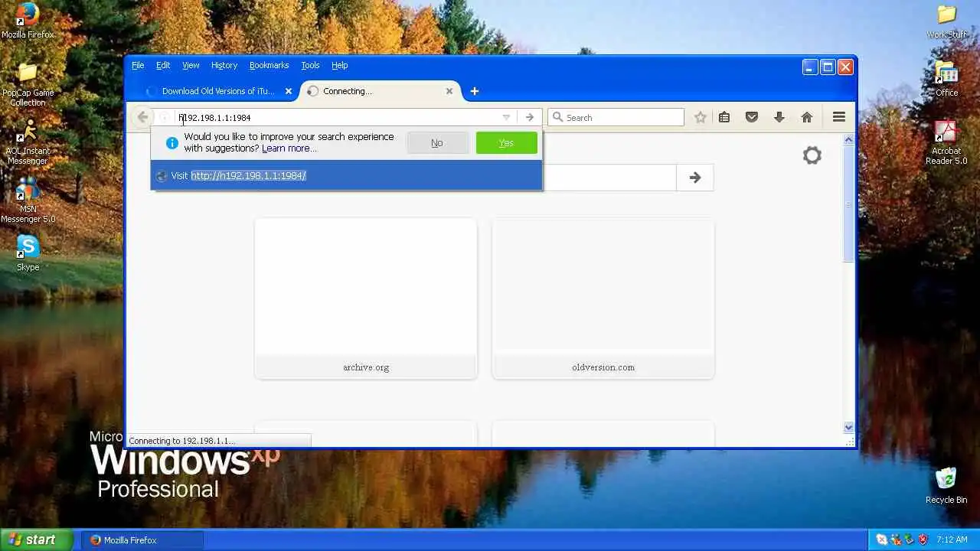Click the 7:12 AM system clock
Image resolution: width=980 pixels, height=551 pixels.
tap(952, 540)
